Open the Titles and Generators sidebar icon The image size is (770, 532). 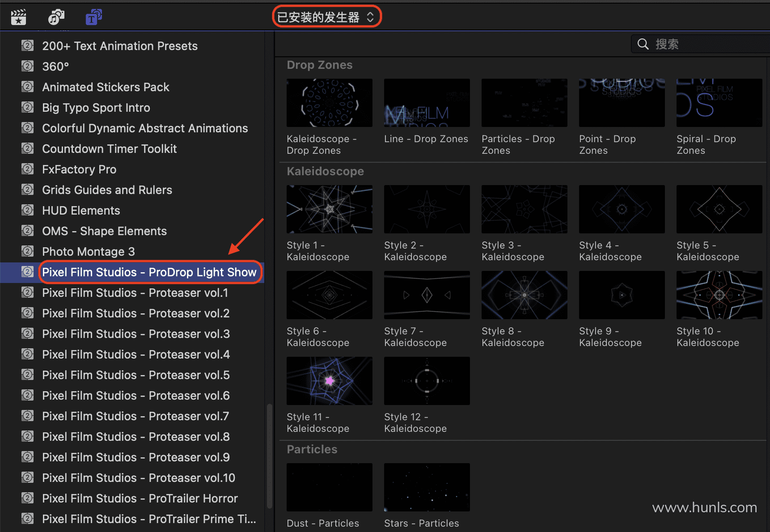point(94,17)
